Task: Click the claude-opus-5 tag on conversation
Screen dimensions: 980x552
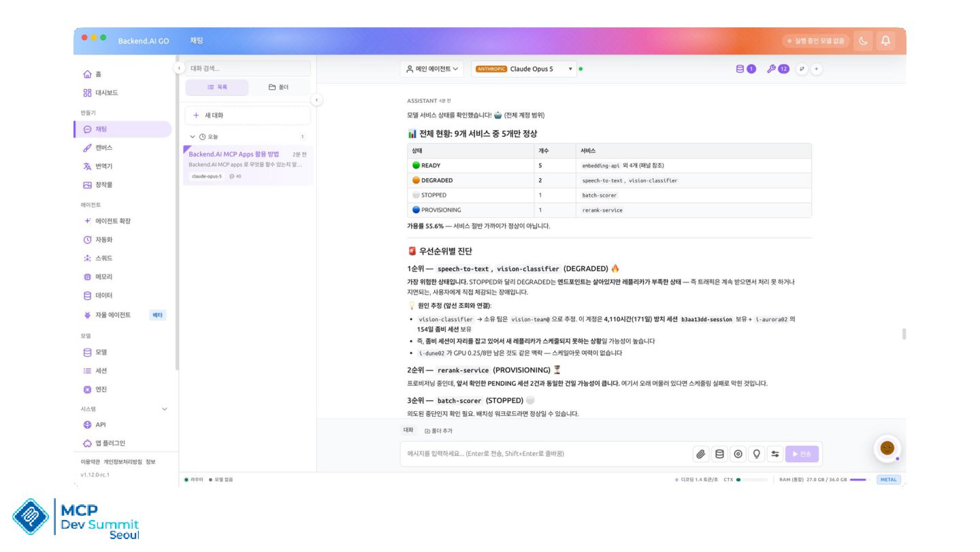Action: [207, 176]
